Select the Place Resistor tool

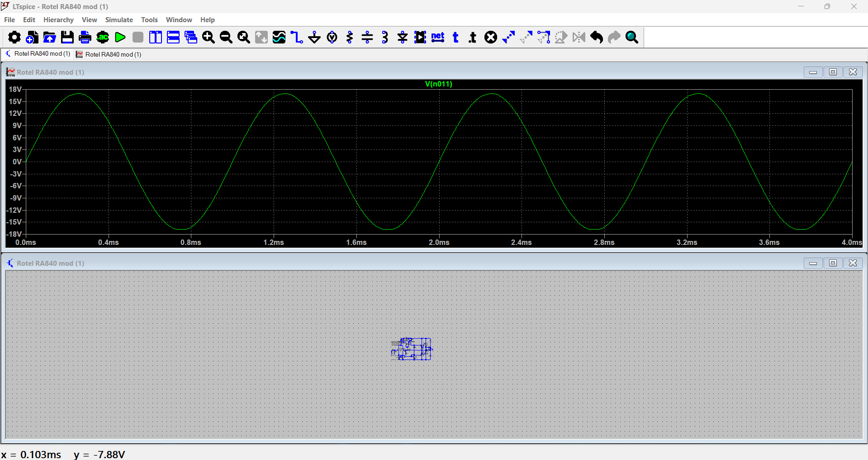(350, 37)
